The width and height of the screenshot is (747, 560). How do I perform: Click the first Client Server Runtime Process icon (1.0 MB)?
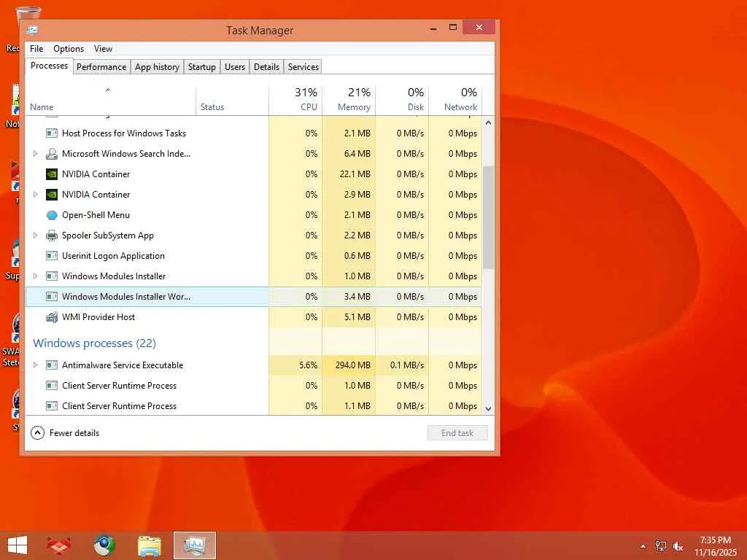click(52, 386)
